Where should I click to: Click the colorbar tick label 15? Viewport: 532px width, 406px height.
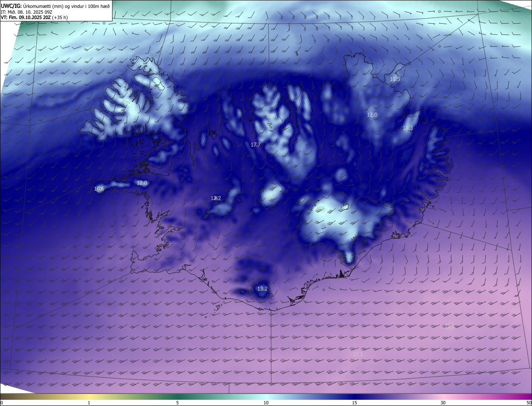pyautogui.click(x=355, y=403)
